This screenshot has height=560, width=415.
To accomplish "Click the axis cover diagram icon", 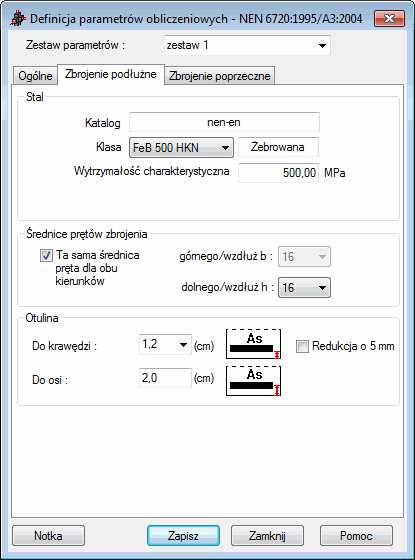I will 254,381.
